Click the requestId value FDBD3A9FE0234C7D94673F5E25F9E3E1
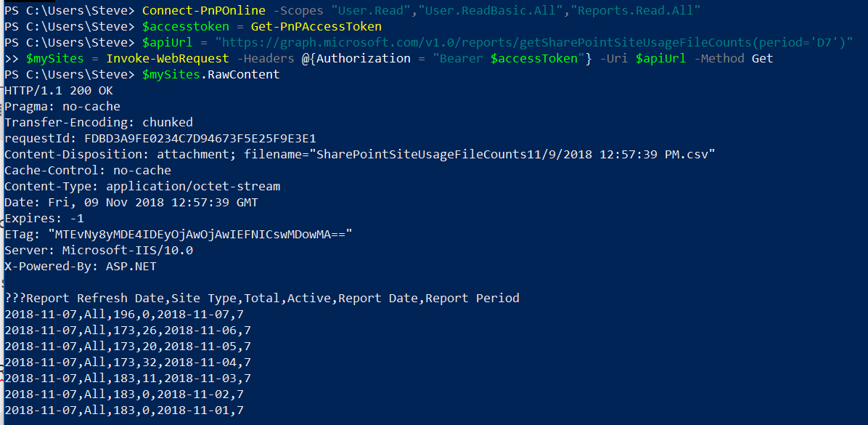This screenshot has width=868, height=425. click(x=200, y=138)
